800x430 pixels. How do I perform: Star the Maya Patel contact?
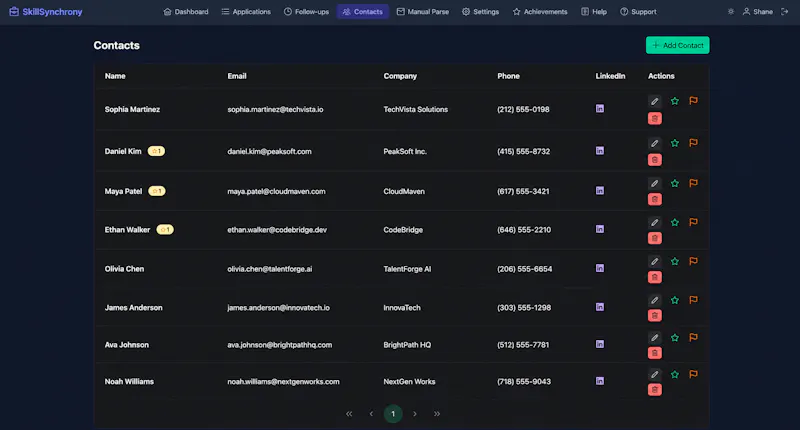click(674, 184)
